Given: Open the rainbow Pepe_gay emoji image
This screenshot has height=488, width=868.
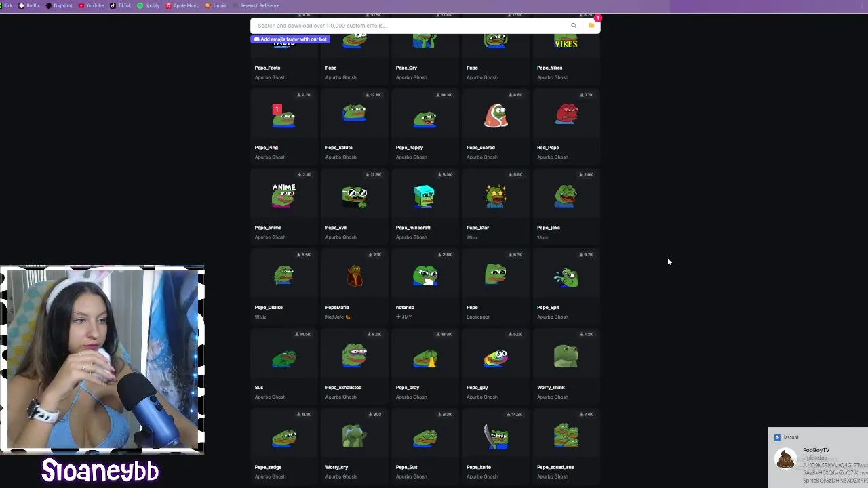Looking at the screenshot, I should [496, 357].
